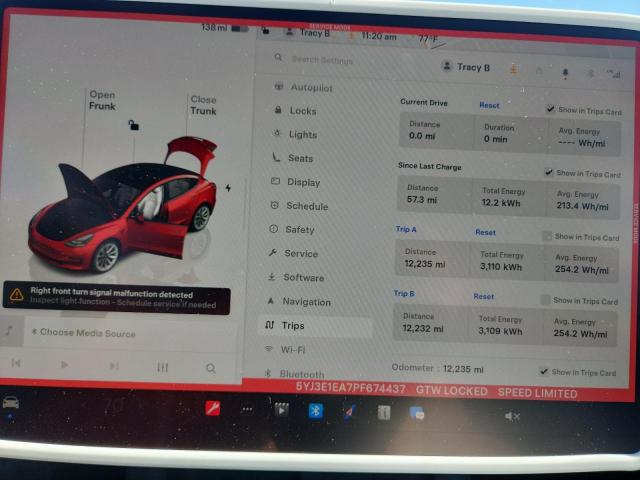Open the Lights settings menu
Image resolution: width=640 pixels, height=480 pixels.
coord(295,134)
